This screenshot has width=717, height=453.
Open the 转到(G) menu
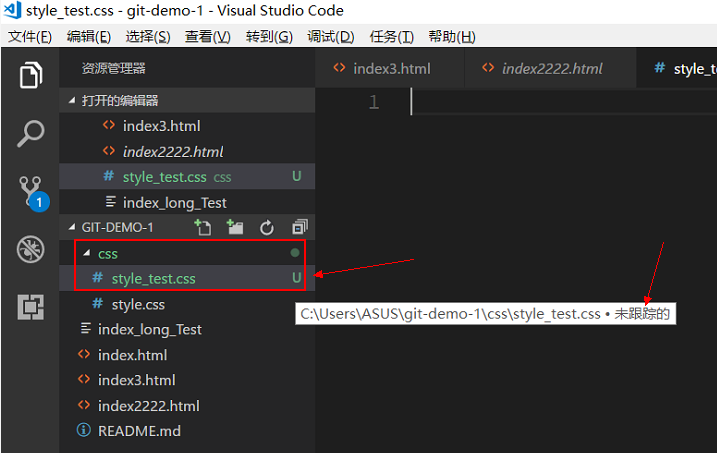269,36
